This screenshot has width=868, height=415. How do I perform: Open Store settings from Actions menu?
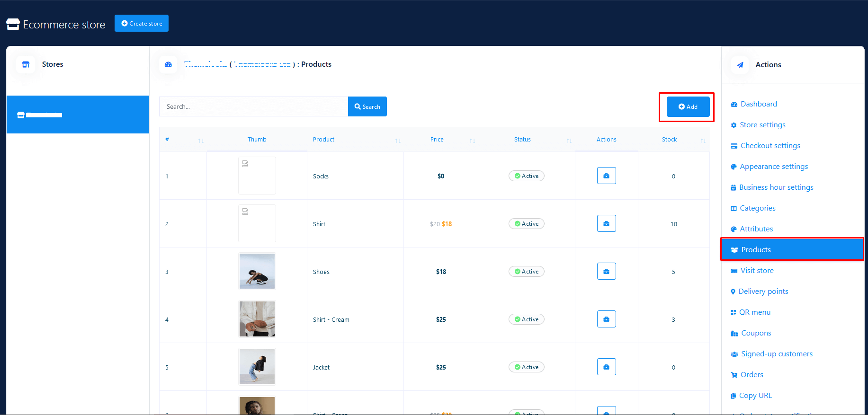762,125
